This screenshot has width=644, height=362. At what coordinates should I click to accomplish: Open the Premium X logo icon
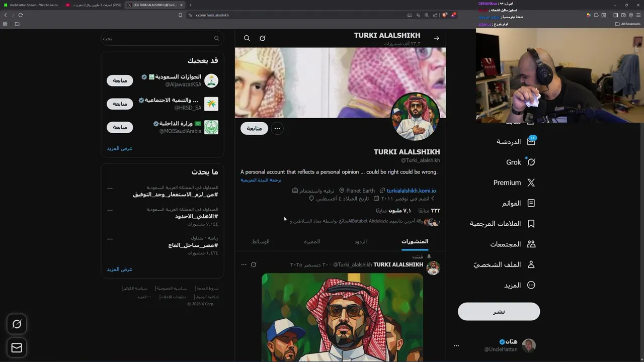[x=531, y=183]
